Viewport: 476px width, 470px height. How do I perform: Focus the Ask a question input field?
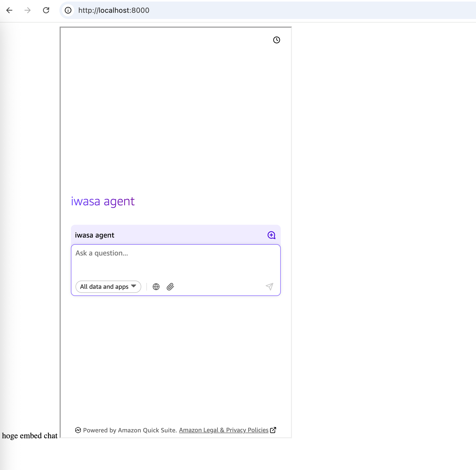pos(176,261)
